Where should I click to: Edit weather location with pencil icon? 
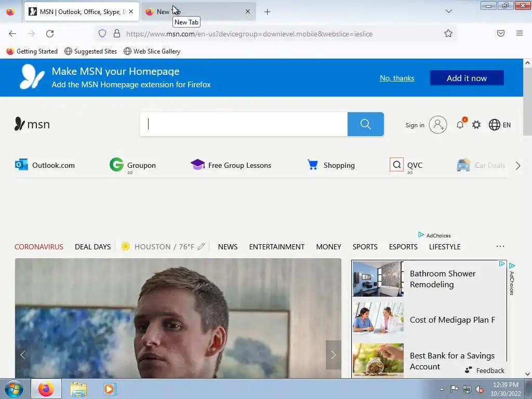201,247
